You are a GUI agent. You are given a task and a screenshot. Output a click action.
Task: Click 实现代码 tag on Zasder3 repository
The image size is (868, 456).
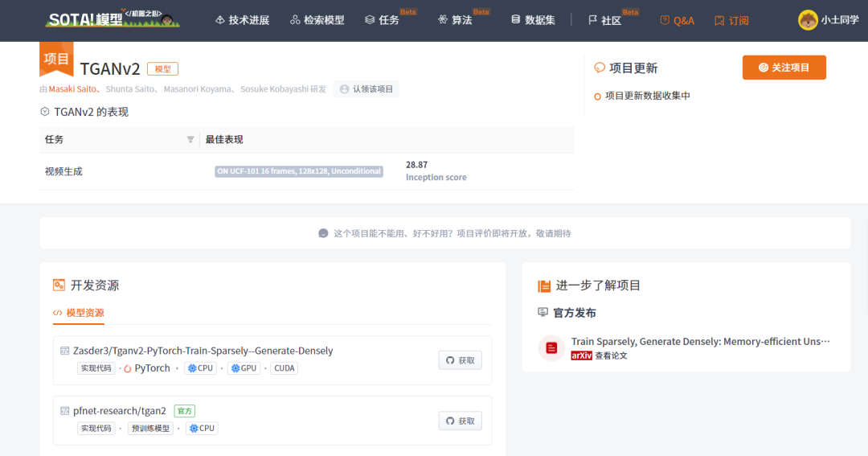pyautogui.click(x=96, y=368)
